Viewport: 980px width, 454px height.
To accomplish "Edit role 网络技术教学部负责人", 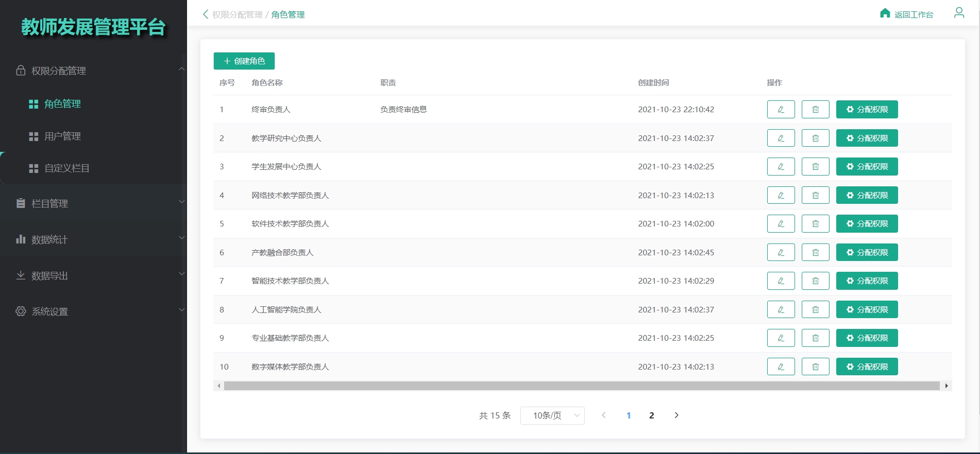I will coord(781,195).
